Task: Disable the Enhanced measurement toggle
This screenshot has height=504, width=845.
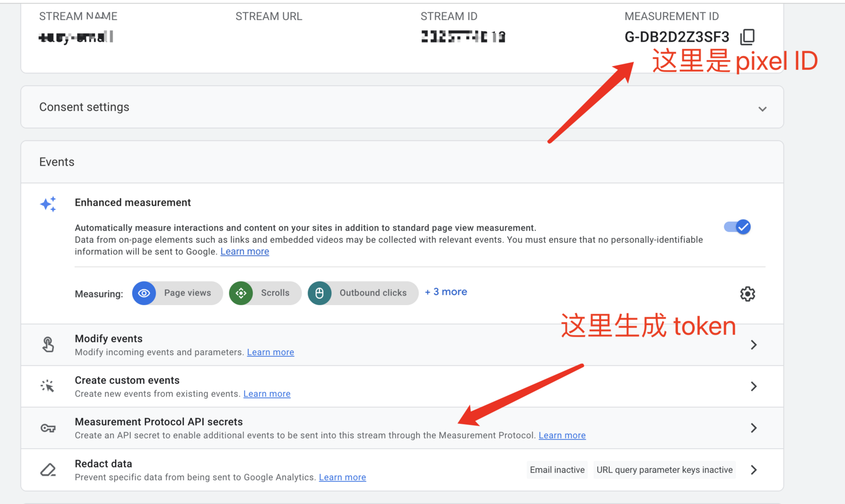Action: coord(737,227)
